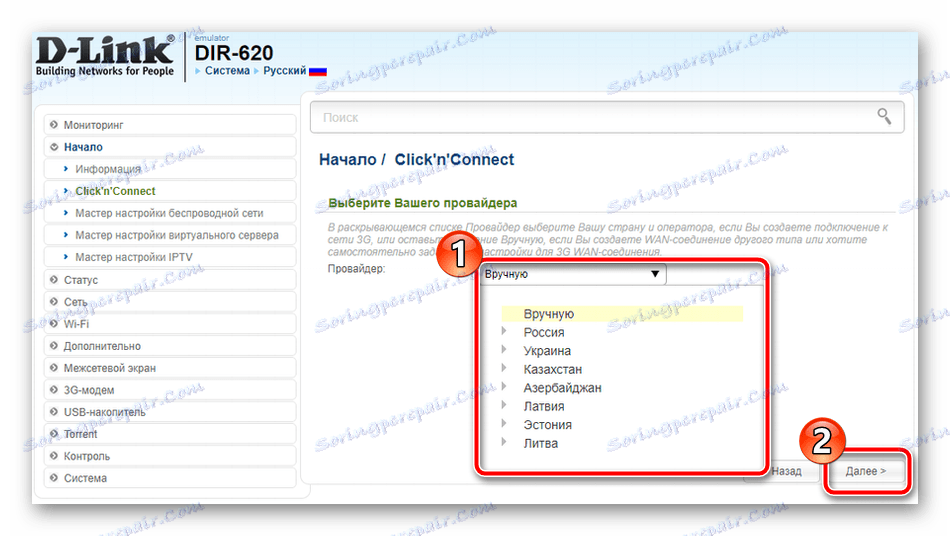Click the Система sidebar arrow icon
The image size is (950, 536).
54,478
